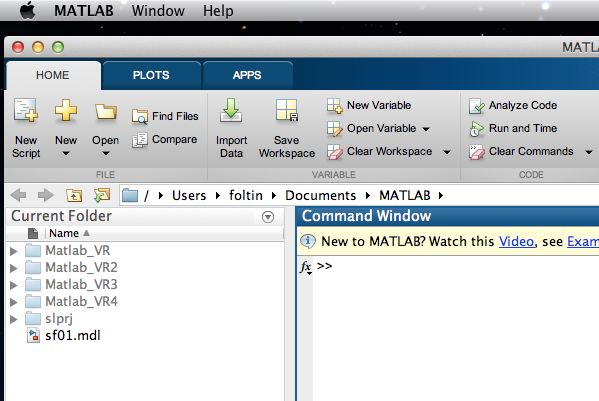
Task: Select the Matlab_VR folder row
Action: pyautogui.click(x=145, y=251)
